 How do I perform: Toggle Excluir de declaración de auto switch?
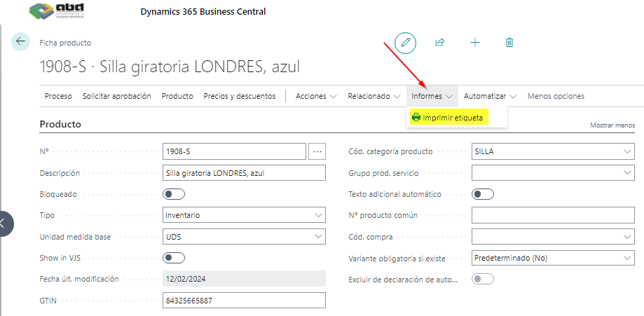click(483, 280)
